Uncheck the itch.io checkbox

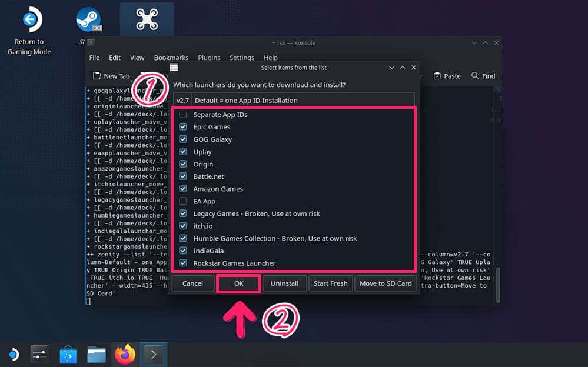183,226
